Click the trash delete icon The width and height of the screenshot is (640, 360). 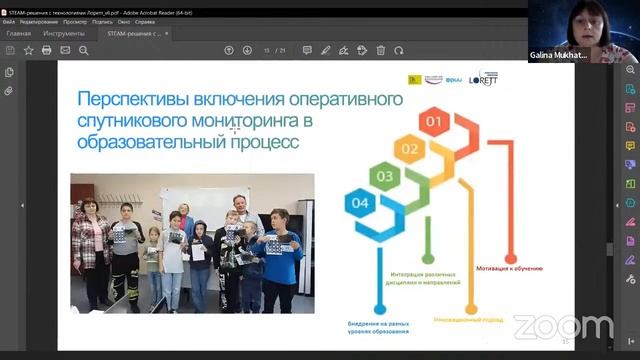click(x=380, y=50)
